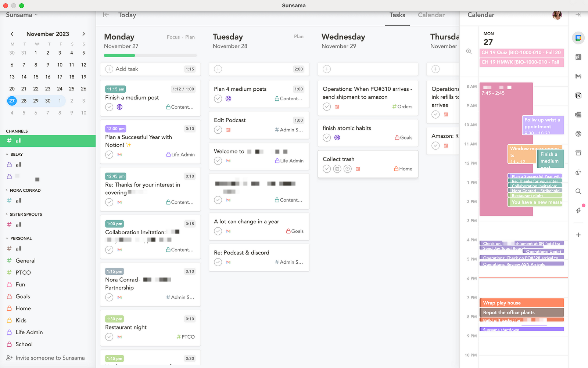
Task: Open the Outlook integration icon
Action: coord(578,115)
